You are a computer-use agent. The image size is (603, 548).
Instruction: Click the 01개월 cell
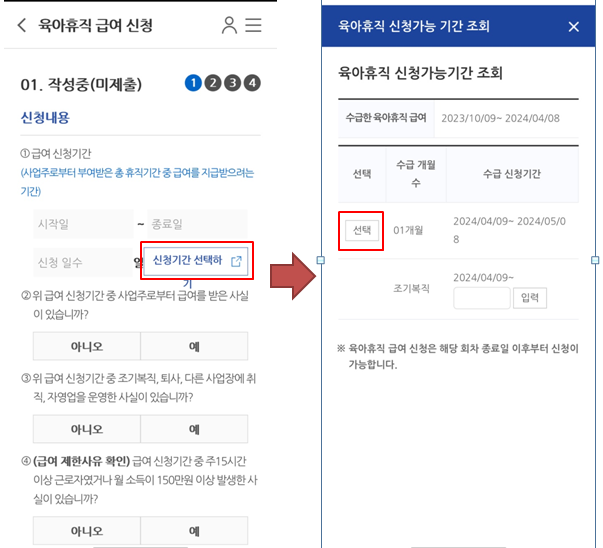pyautogui.click(x=408, y=230)
